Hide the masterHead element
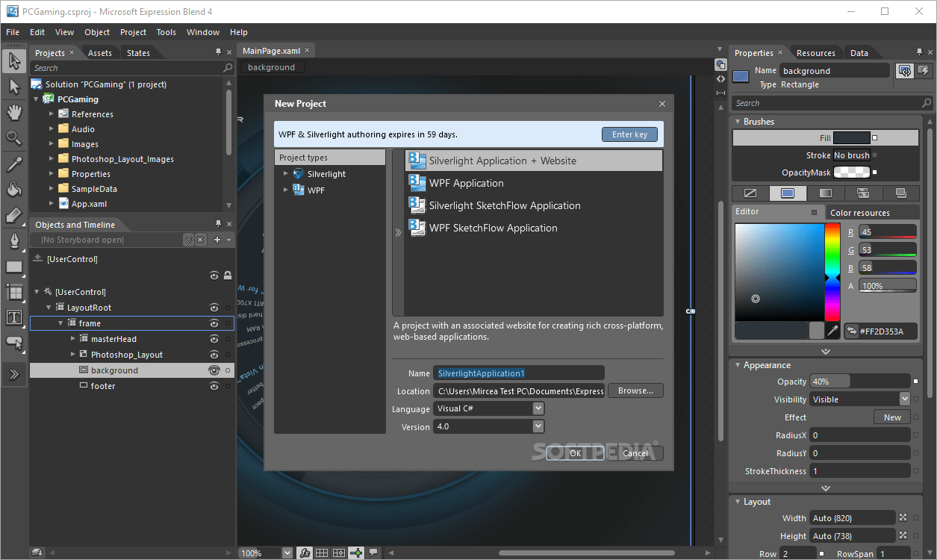The width and height of the screenshot is (937, 560). click(214, 339)
